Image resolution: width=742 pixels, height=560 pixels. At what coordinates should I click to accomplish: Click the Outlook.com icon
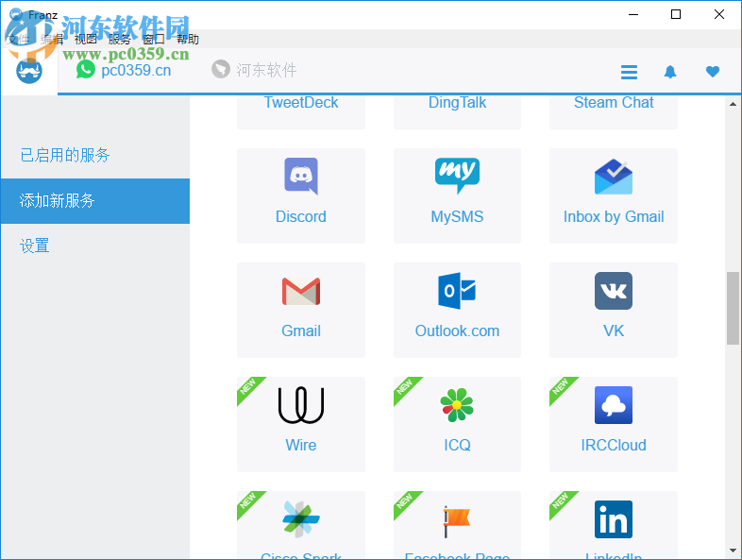[457, 291]
